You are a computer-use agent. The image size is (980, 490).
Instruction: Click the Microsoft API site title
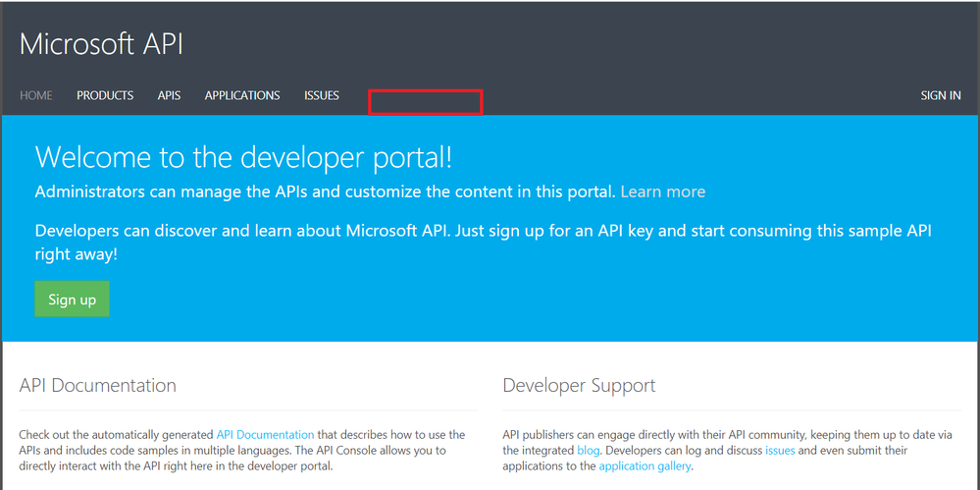click(101, 44)
